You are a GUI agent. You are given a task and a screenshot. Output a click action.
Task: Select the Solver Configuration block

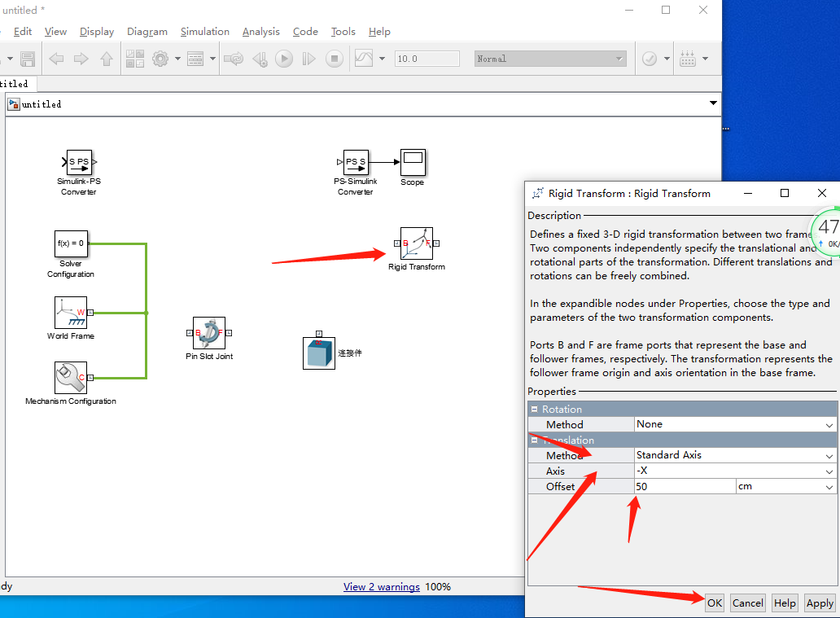coord(71,244)
